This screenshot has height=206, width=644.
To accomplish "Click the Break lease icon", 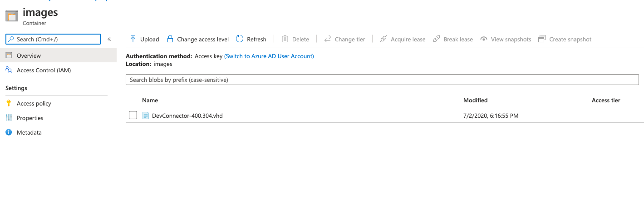I will click(437, 39).
